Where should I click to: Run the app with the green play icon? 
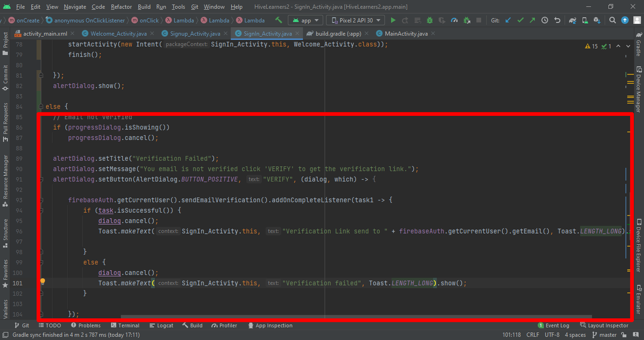pyautogui.click(x=393, y=20)
